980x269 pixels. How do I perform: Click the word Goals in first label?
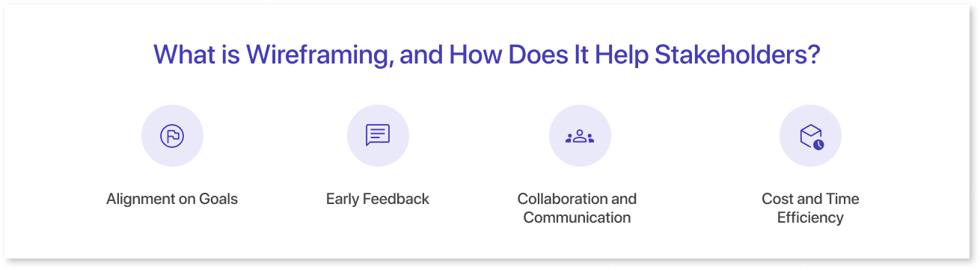(x=218, y=199)
